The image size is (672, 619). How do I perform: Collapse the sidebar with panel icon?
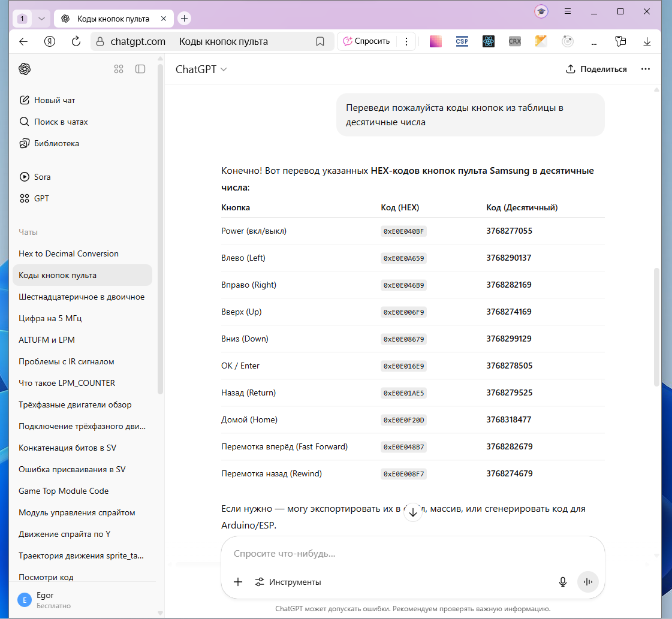[140, 69]
